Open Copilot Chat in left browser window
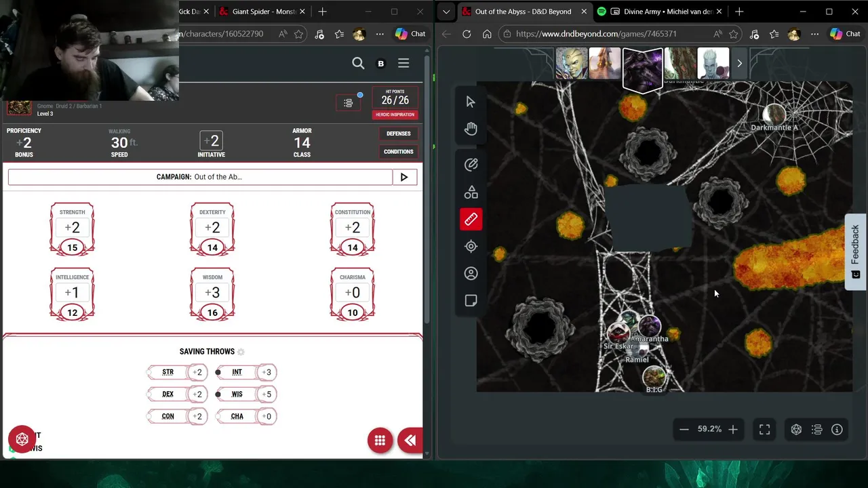The image size is (868, 488). pyautogui.click(x=410, y=34)
